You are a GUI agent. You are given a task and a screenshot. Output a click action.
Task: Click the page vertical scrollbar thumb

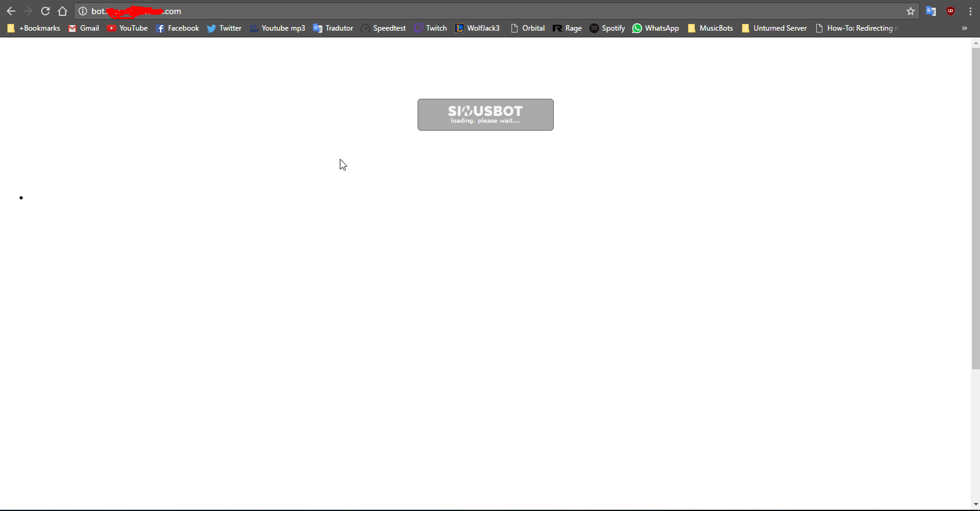(x=976, y=209)
